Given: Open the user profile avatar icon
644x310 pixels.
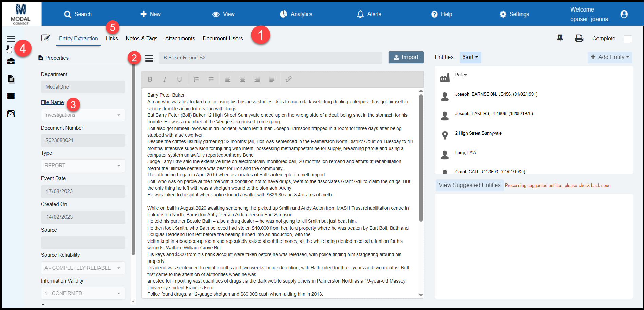Looking at the screenshot, I should click(x=624, y=14).
